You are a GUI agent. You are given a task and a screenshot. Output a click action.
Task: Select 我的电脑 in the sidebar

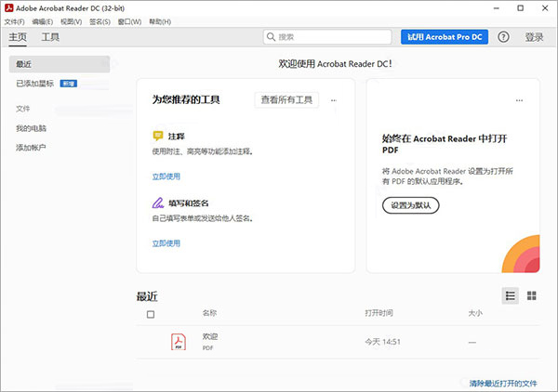31,128
